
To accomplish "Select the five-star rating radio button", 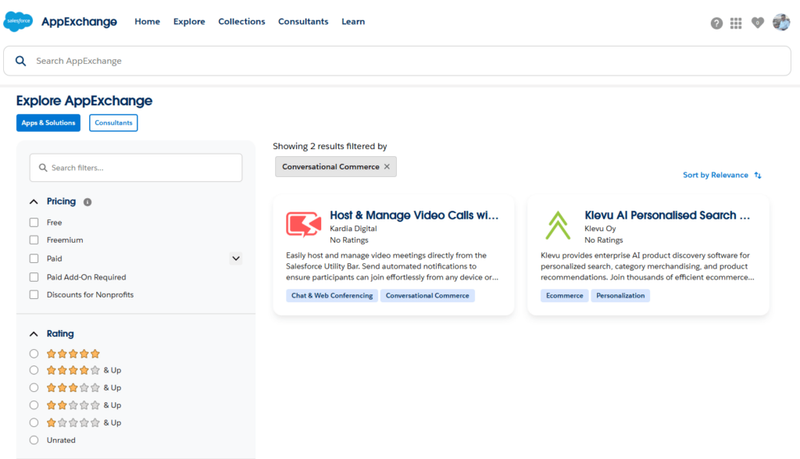I will click(34, 353).
